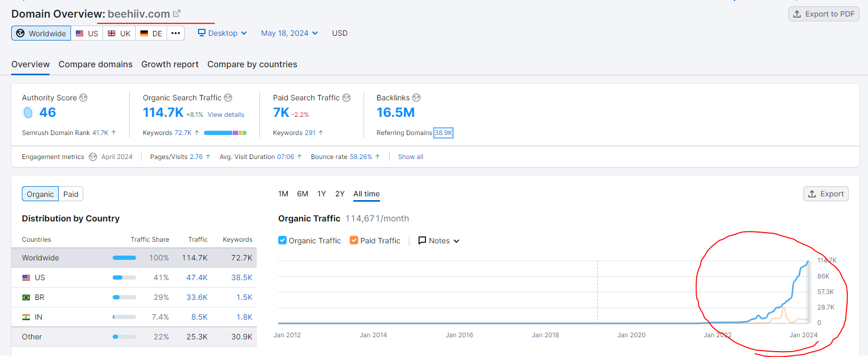Click Worldwide traffic share bar
Screen dimensions: 868x357
(x=124, y=258)
